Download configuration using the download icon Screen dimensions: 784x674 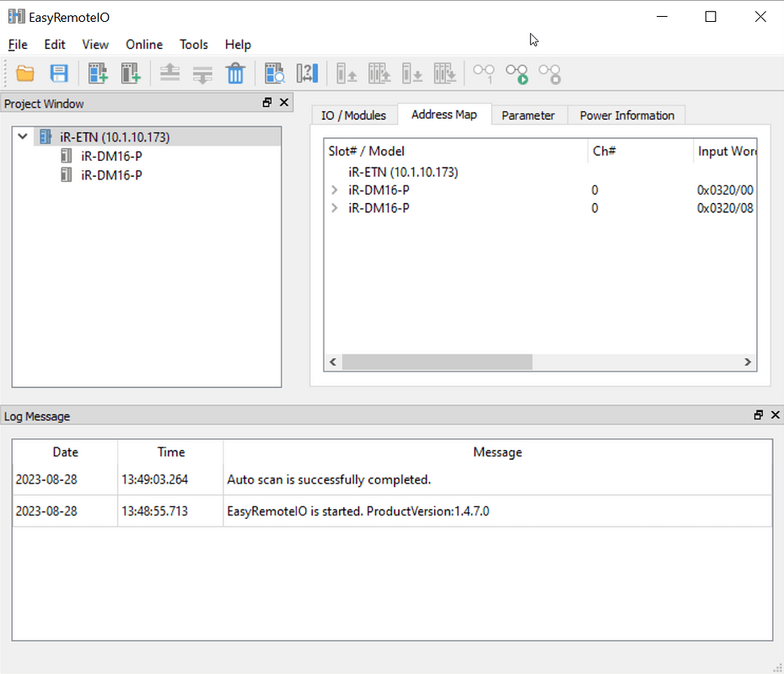click(x=412, y=73)
